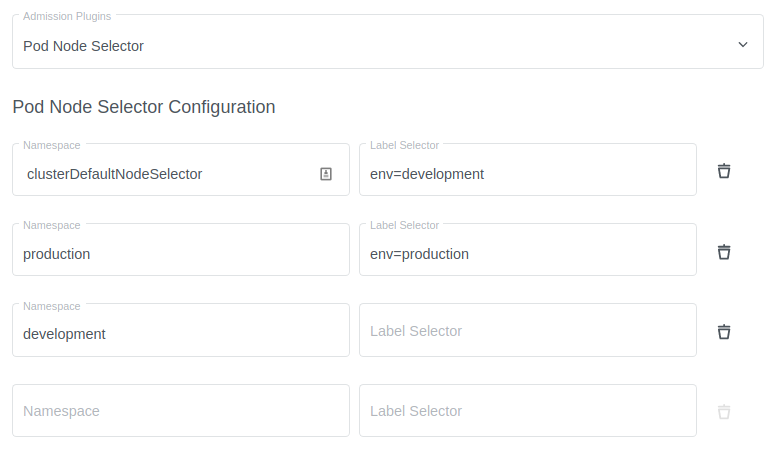Screen dimensions: 783x453
Task: Click the greyed-out trash icon in empty row
Action: (724, 411)
